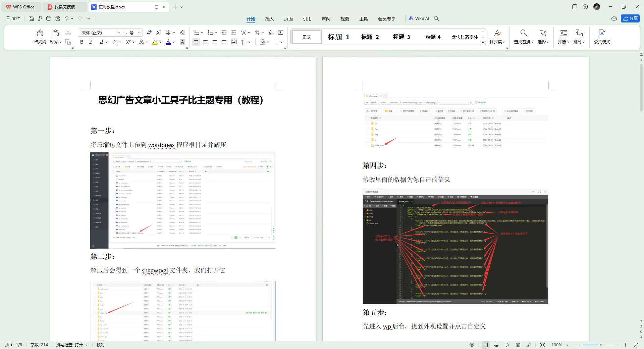Apply the 标题 1 heading style
The width and height of the screenshot is (644, 349).
[x=338, y=37]
